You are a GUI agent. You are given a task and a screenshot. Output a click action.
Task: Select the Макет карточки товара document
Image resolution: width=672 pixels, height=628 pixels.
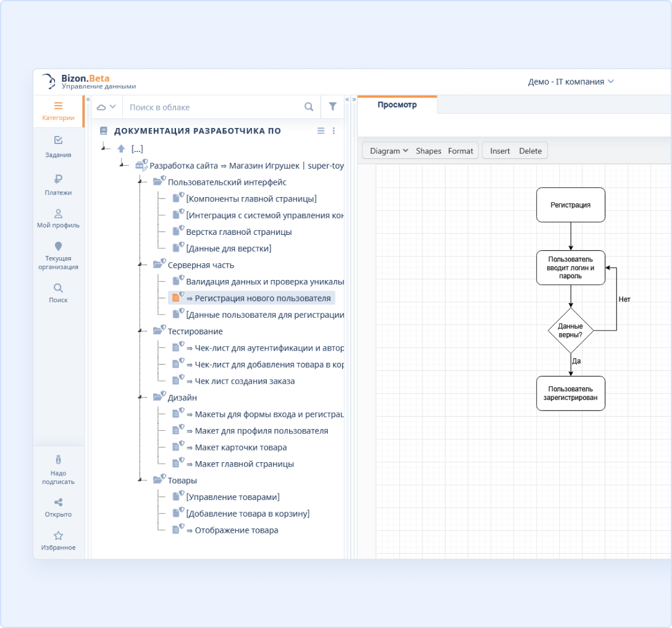click(x=240, y=448)
